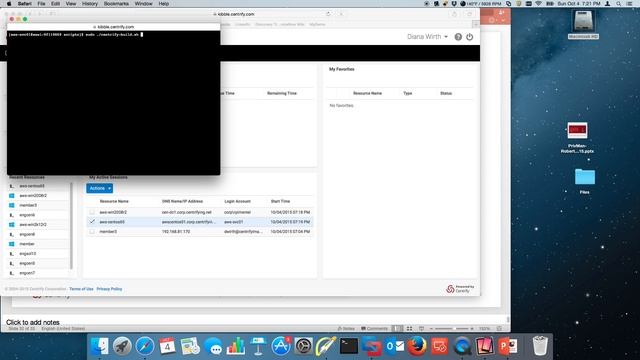Screen dimensions: 640x360
Task: Select engos10 in recent resources list
Action: 27,253
